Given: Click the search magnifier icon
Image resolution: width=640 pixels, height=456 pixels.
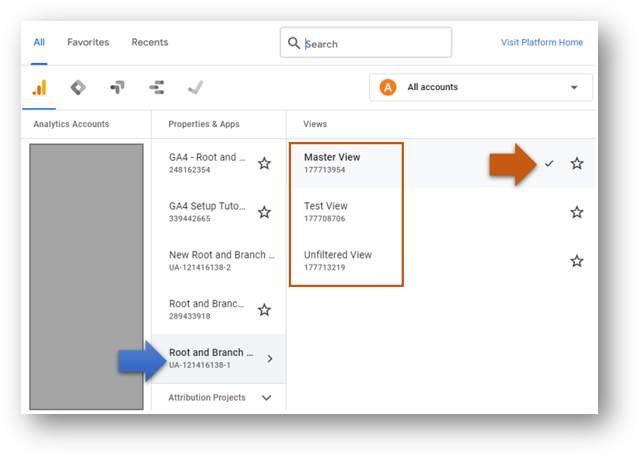Looking at the screenshot, I should click(294, 43).
